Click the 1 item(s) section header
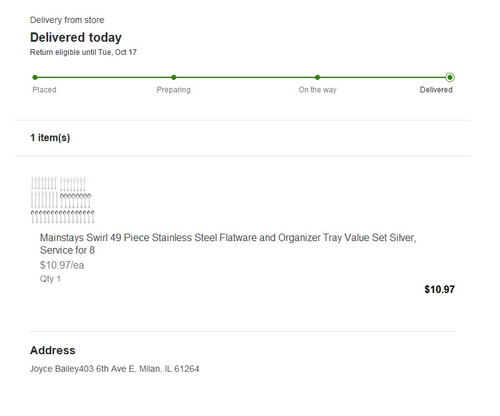Screen dimensions: 500x416 tap(50, 138)
